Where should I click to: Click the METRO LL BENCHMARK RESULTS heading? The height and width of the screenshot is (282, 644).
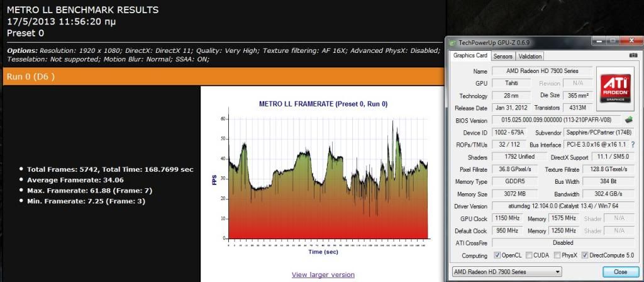(x=83, y=10)
